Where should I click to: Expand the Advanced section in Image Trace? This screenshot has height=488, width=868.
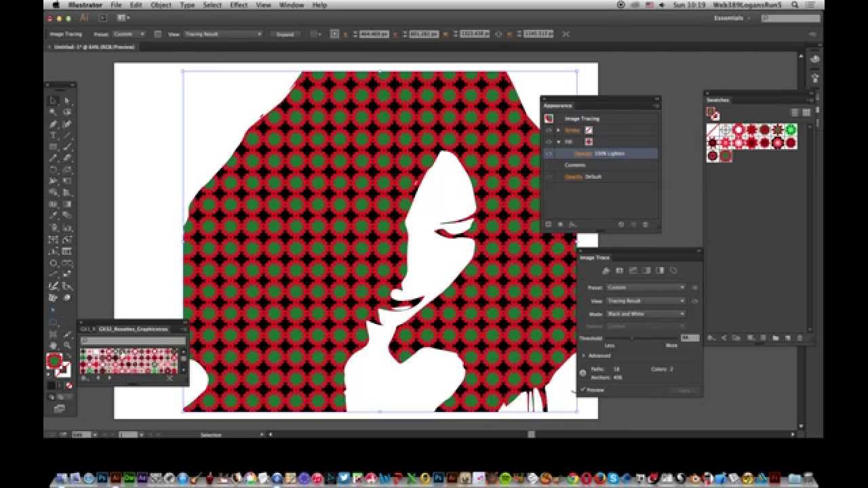(x=584, y=355)
